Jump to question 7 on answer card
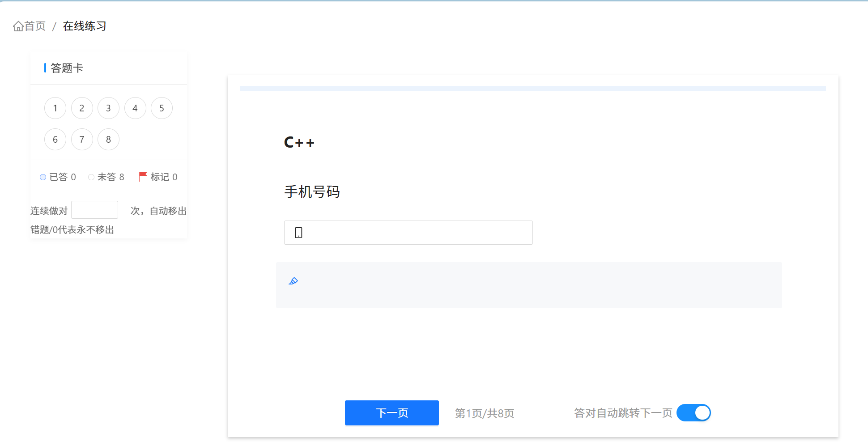The width and height of the screenshot is (868, 446). point(82,140)
